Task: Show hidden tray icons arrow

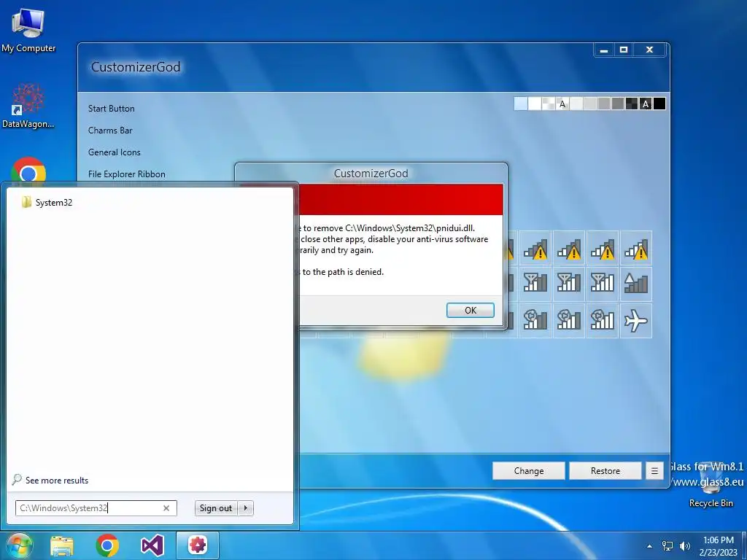Action: pyautogui.click(x=649, y=546)
